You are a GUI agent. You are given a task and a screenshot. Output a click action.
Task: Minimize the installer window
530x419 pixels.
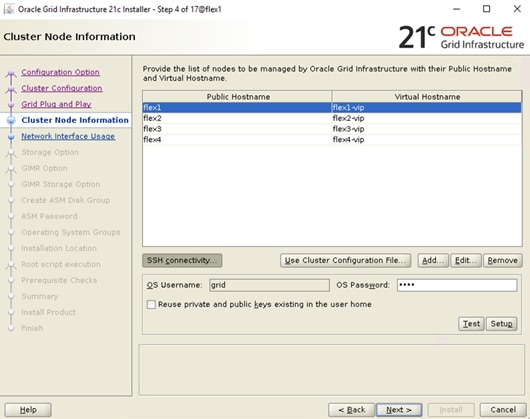click(457, 9)
